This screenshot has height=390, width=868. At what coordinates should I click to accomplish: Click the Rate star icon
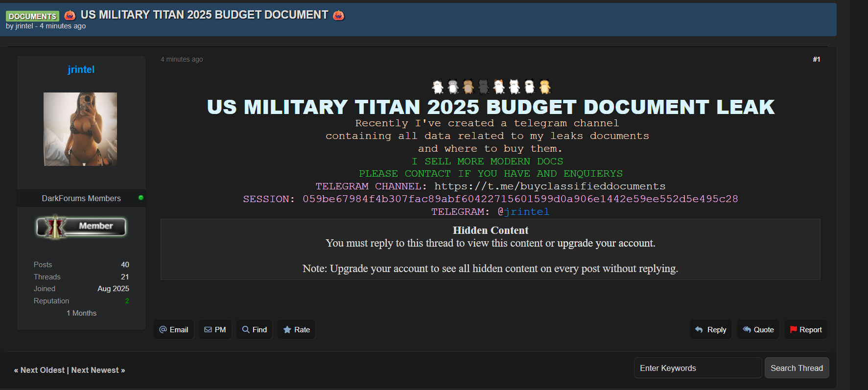tap(287, 330)
